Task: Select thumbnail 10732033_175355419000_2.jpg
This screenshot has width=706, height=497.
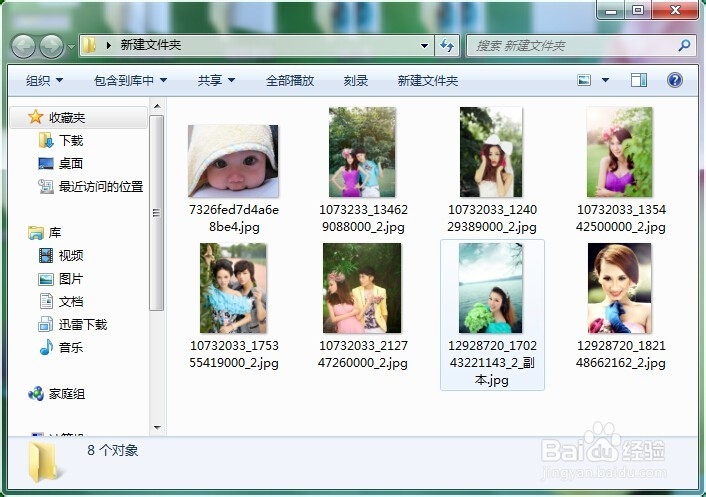Action: click(x=233, y=288)
